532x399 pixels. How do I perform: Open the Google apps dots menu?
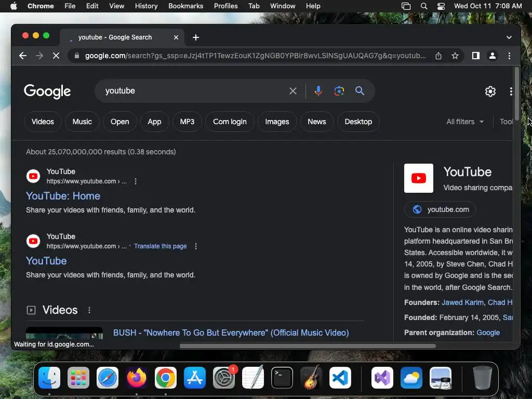(511, 91)
